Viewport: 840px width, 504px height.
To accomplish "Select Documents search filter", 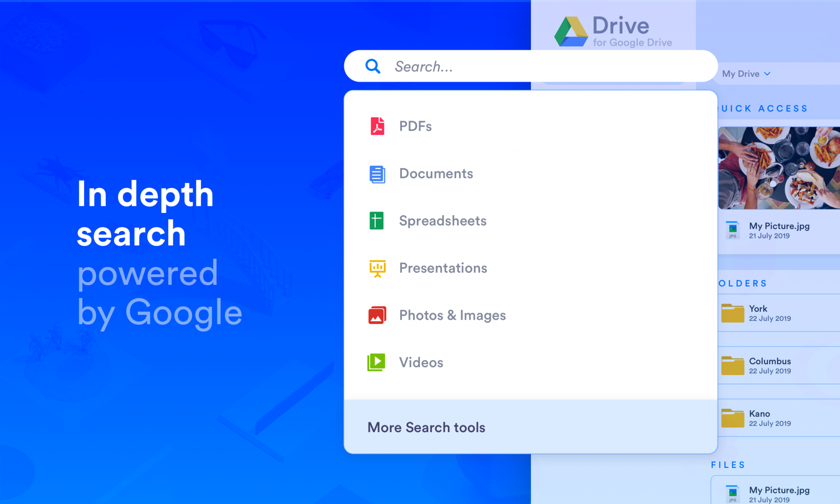I will point(530,174).
